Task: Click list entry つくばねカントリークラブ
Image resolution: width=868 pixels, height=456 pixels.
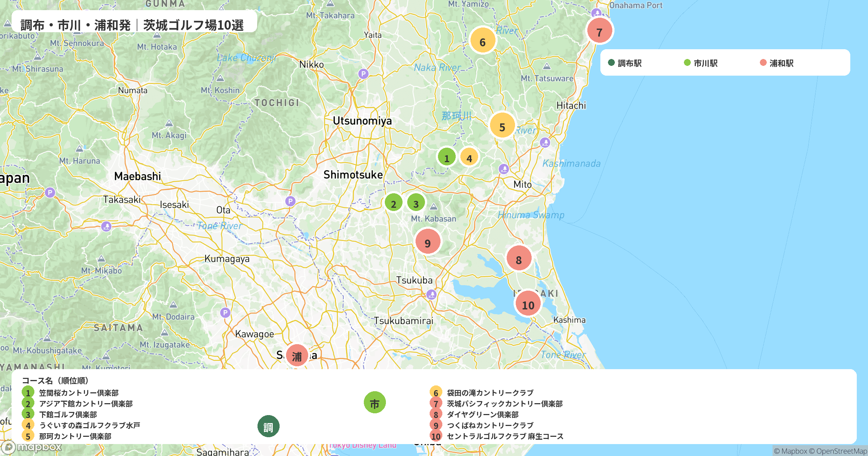Action: point(490,425)
